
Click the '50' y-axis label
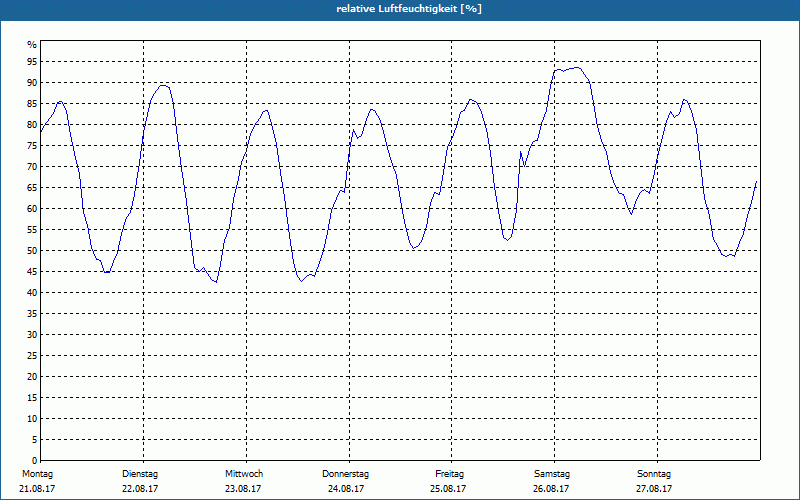pos(32,251)
